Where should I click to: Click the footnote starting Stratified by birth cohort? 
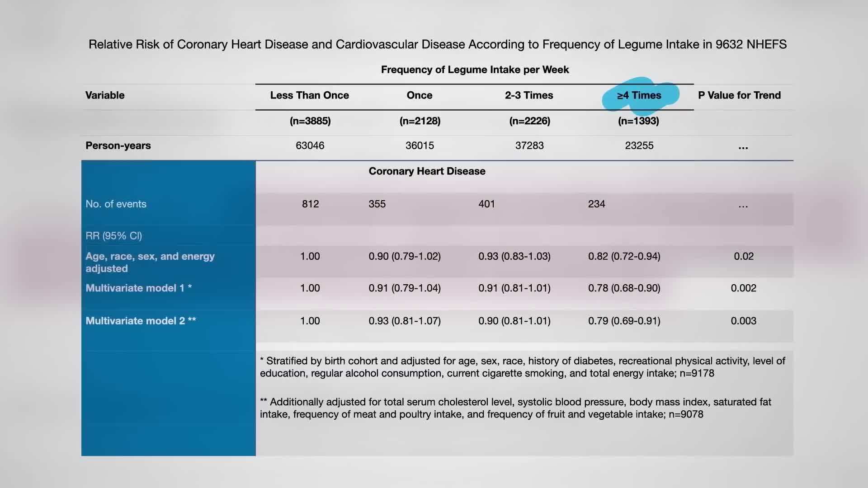tap(522, 367)
